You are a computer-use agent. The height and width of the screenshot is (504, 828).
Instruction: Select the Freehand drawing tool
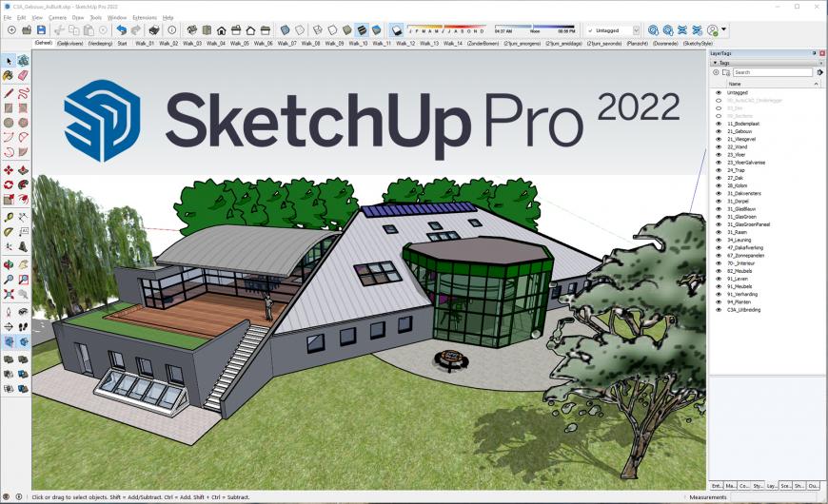pyautogui.click(x=23, y=94)
